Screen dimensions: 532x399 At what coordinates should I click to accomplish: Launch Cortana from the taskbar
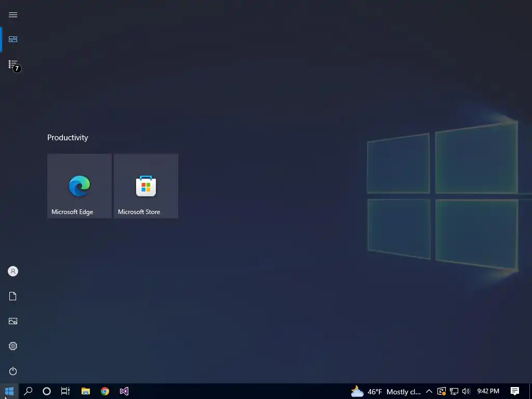point(47,391)
